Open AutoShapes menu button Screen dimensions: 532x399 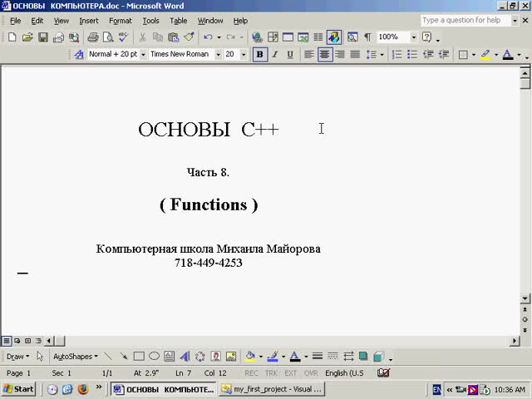point(75,357)
